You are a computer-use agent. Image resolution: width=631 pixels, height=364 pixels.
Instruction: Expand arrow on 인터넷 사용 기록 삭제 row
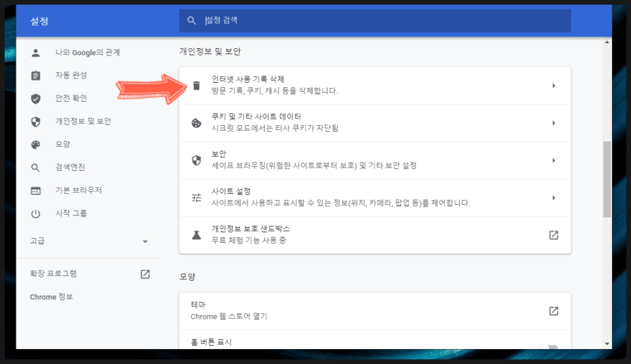[554, 85]
